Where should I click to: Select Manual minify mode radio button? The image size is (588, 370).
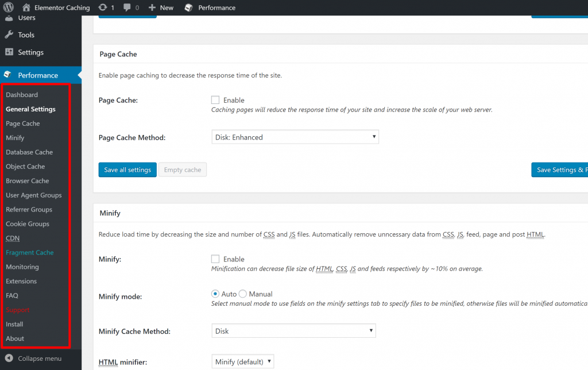tap(242, 294)
